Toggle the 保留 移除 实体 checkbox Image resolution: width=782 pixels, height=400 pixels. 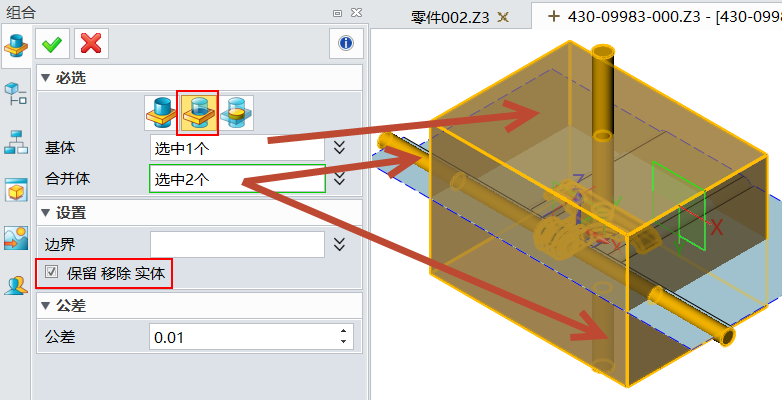(x=51, y=272)
